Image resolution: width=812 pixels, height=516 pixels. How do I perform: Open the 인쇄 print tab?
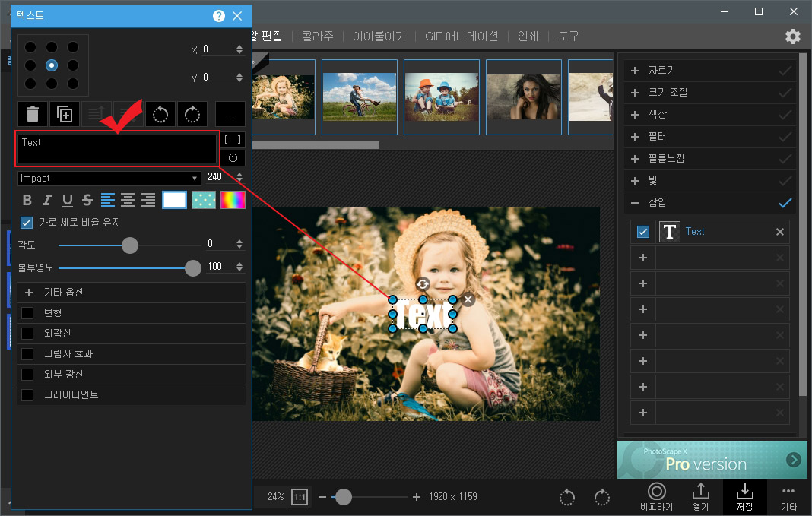click(528, 36)
